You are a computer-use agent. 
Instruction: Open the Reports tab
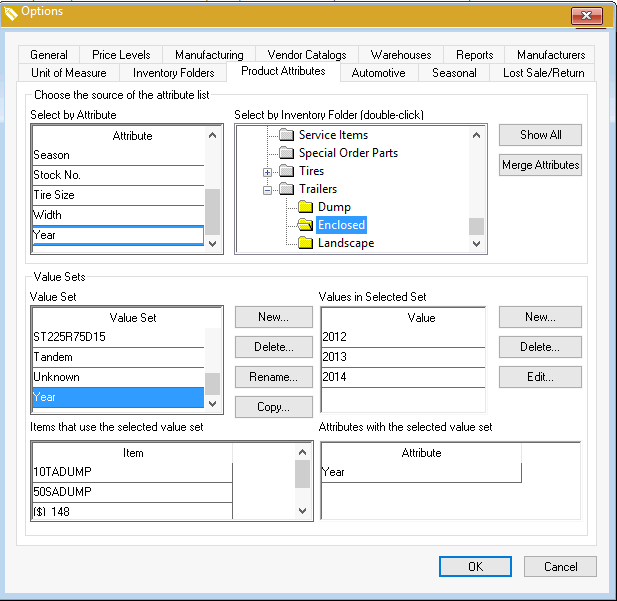coord(475,55)
